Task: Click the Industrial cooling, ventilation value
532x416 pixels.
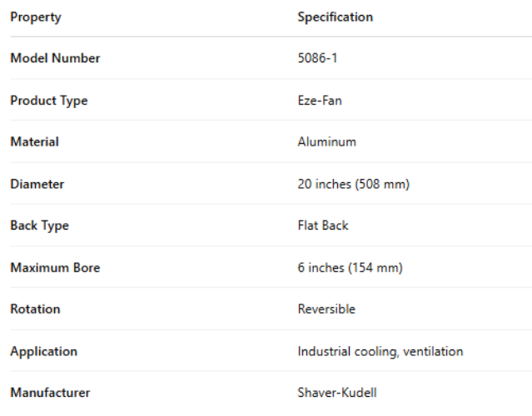Action: [380, 351]
